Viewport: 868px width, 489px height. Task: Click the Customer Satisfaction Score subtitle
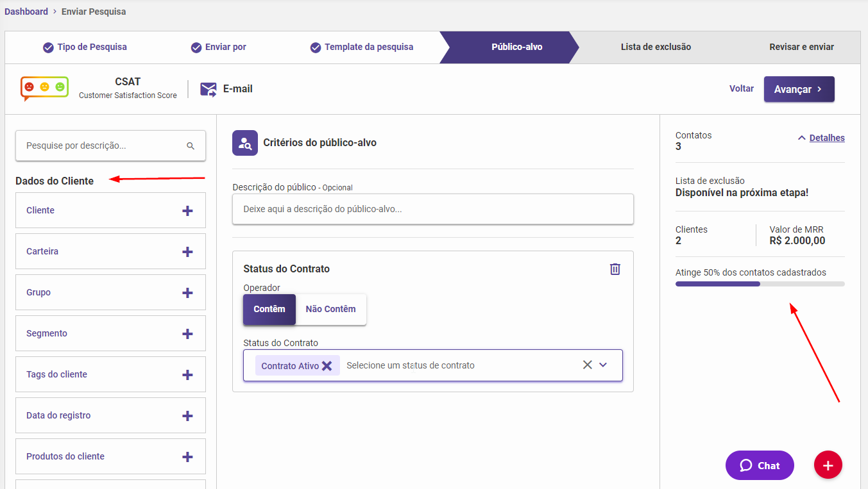coord(128,95)
